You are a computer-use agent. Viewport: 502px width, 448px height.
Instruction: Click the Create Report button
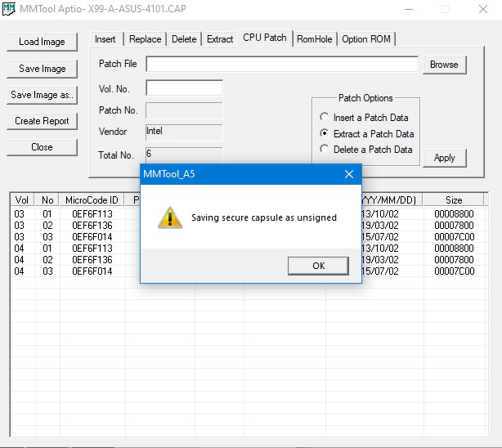tap(42, 121)
